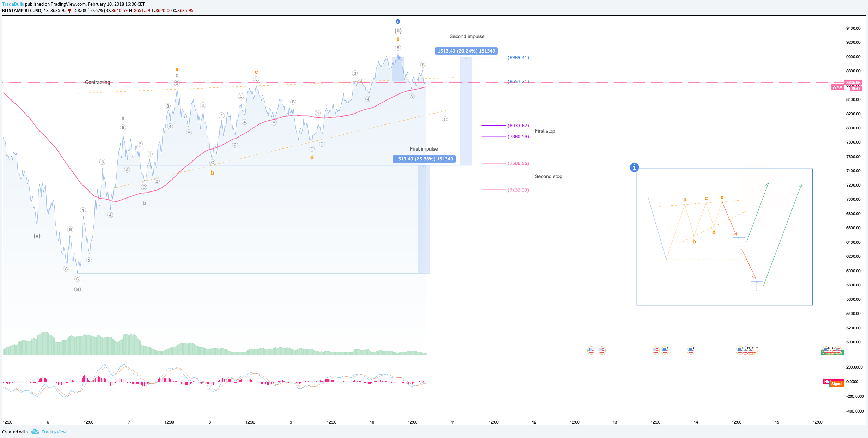Screen dimensions: 868x438
Task: Select the pink horizontal line at 7132.33
Action: coord(494,190)
